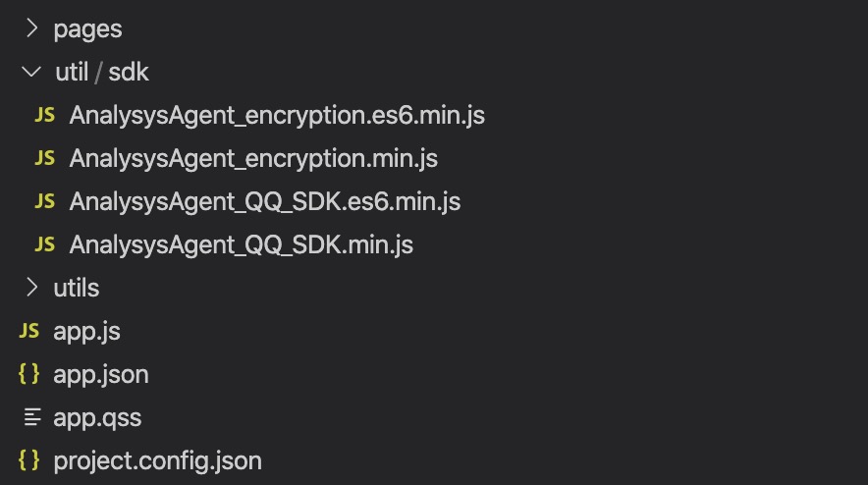Open the app.json file
This screenshot has height=485, width=868.
pos(101,375)
